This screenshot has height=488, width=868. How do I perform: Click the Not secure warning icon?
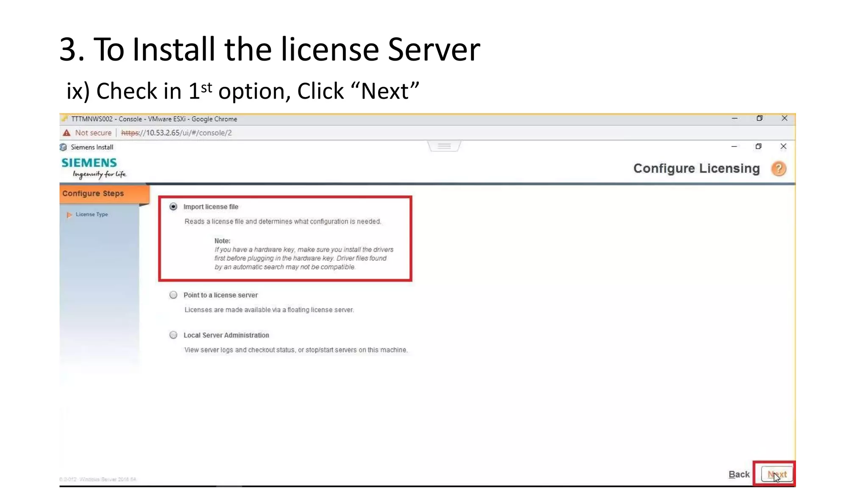pos(67,133)
